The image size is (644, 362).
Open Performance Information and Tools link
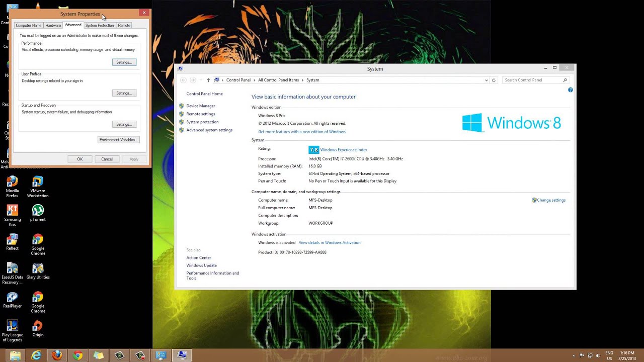pos(213,276)
